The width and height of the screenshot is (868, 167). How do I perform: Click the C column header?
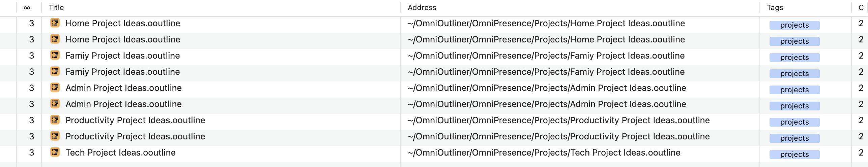[x=861, y=7]
